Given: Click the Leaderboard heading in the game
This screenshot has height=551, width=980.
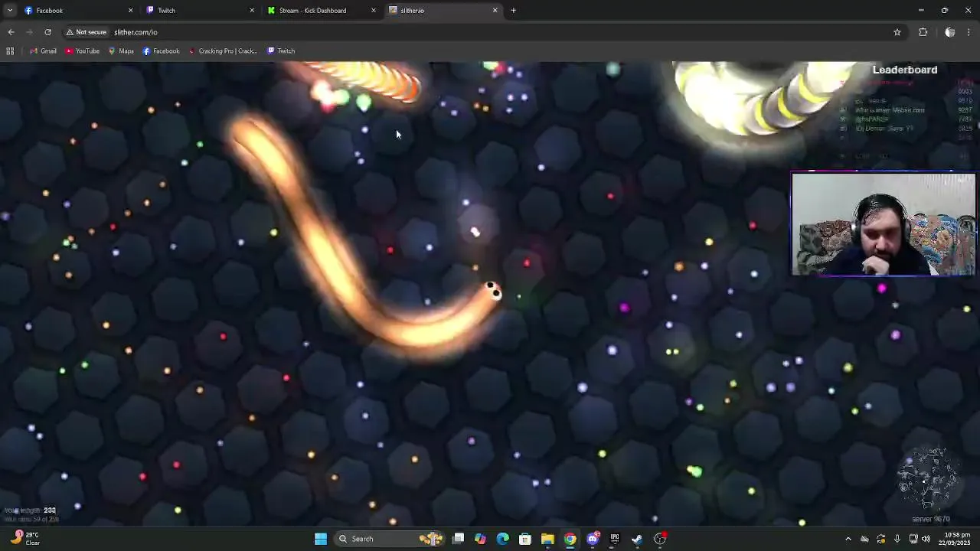Looking at the screenshot, I should 905,70.
